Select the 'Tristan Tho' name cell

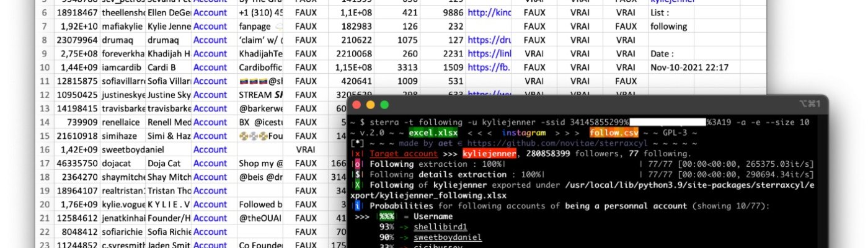[x=169, y=190]
